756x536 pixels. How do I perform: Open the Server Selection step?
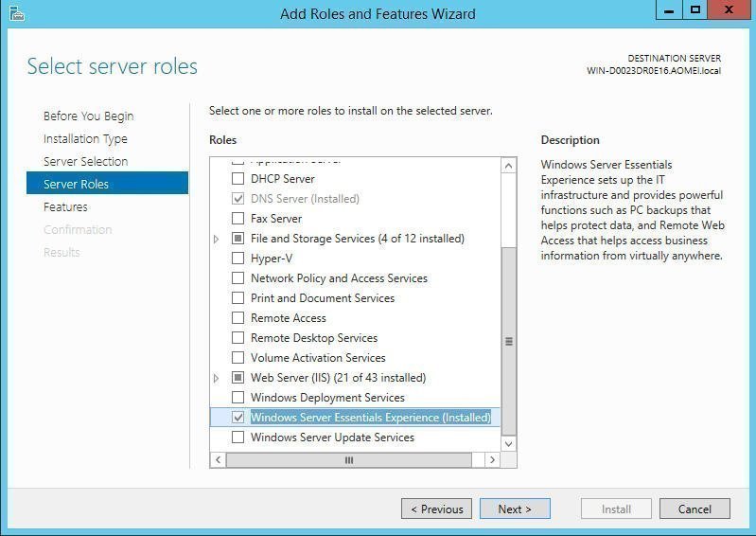85,162
